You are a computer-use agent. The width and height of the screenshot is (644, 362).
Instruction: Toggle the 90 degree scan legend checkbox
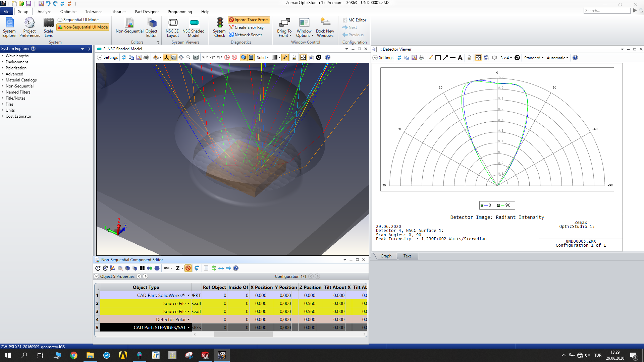499,205
